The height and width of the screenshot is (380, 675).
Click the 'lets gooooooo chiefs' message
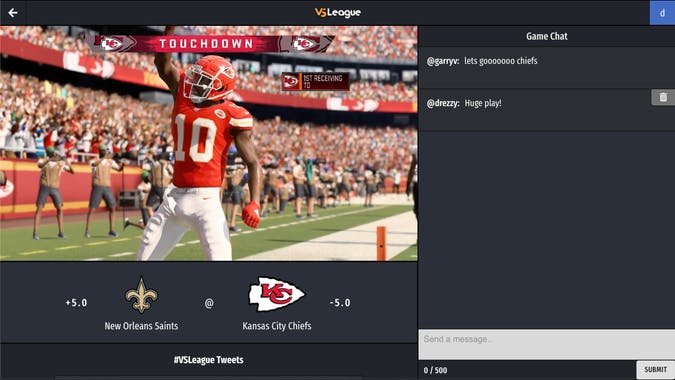tap(501, 61)
